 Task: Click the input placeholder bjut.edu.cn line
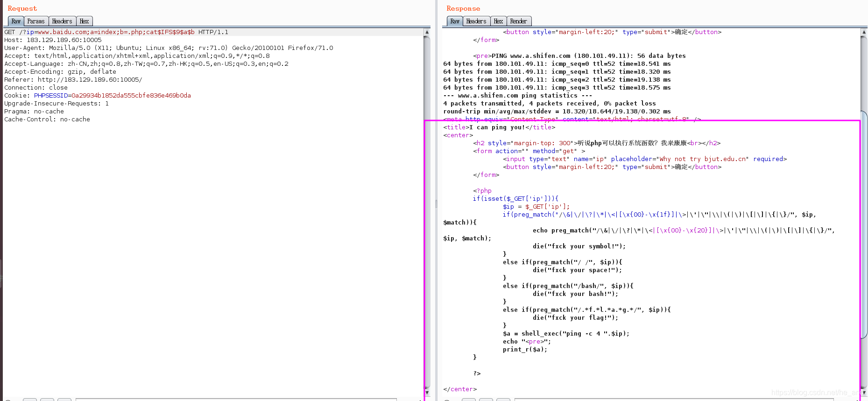pos(645,159)
